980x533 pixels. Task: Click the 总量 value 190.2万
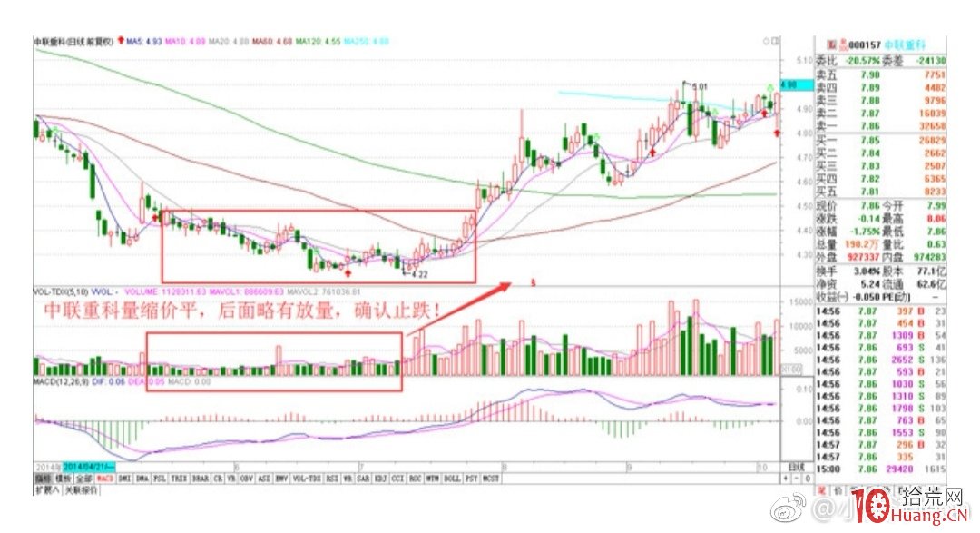coord(861,244)
